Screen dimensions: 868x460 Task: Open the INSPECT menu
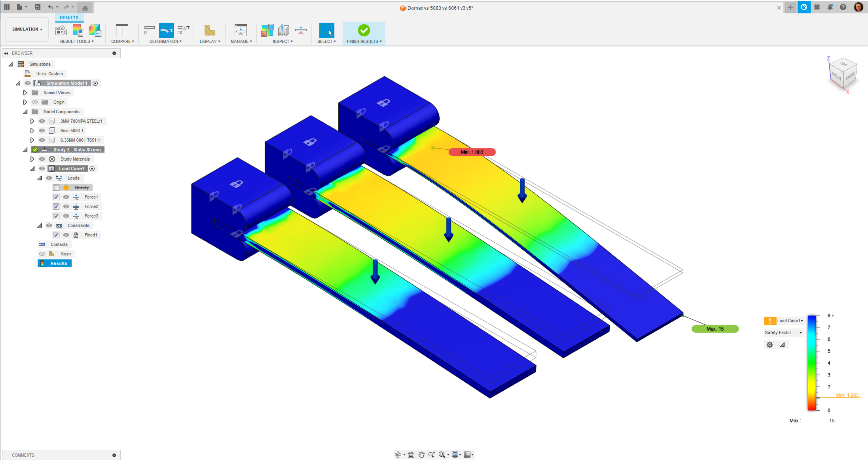283,41
